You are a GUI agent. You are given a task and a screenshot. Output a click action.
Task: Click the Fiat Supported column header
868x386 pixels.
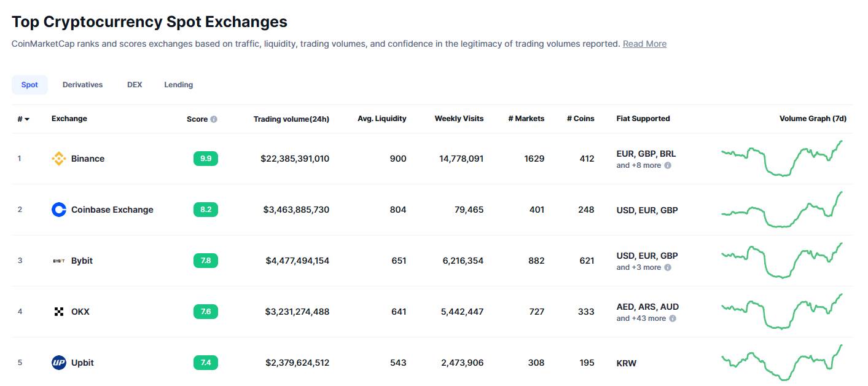643,119
